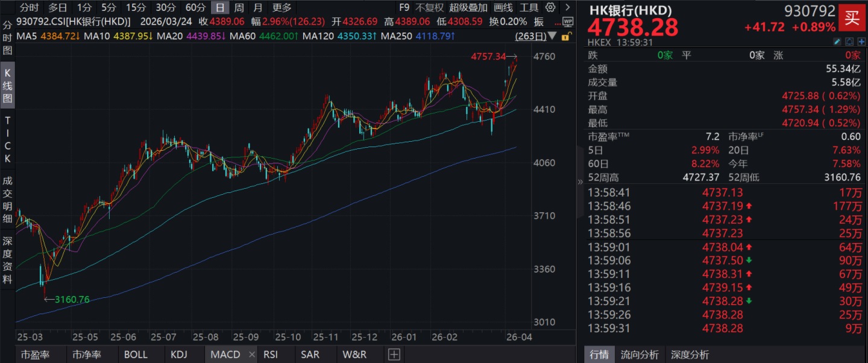Close the MACD indicator tab

coord(251,355)
